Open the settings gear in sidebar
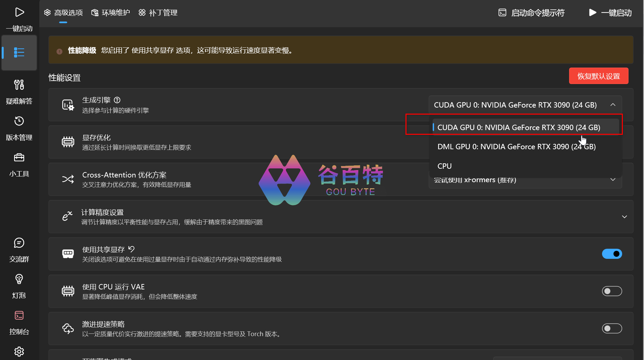The image size is (644, 360). (19, 351)
